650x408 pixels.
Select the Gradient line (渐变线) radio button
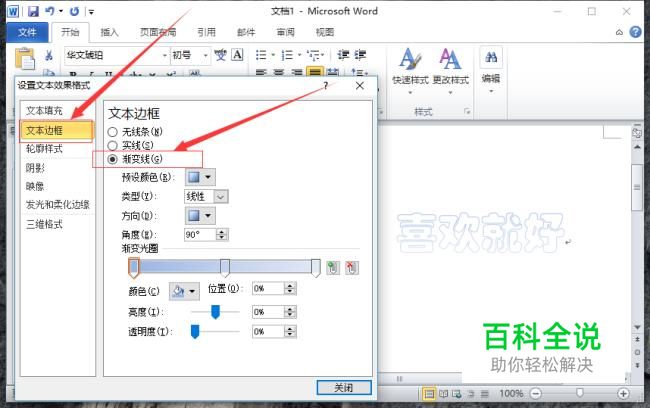coord(112,159)
